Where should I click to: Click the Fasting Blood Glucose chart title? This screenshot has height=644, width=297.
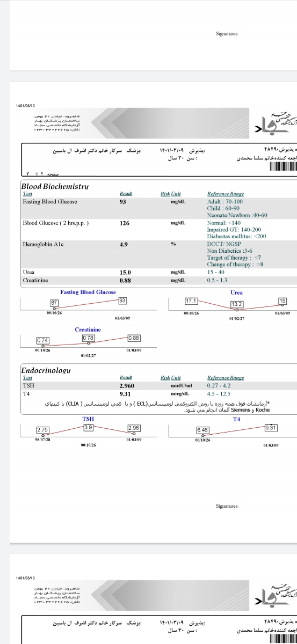click(88, 292)
